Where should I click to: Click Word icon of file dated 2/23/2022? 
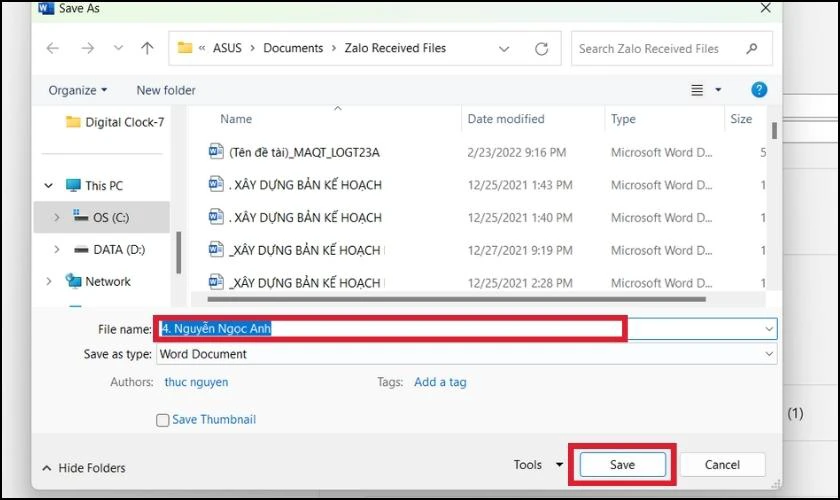click(x=216, y=152)
